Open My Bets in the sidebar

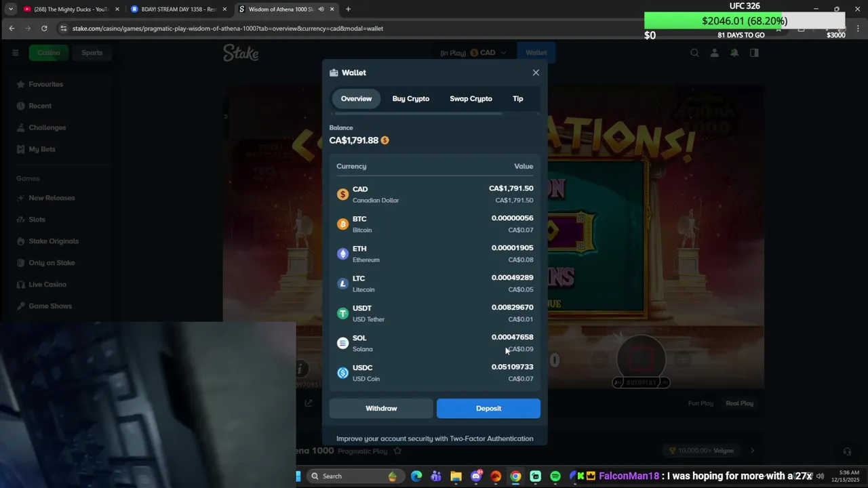click(42, 149)
